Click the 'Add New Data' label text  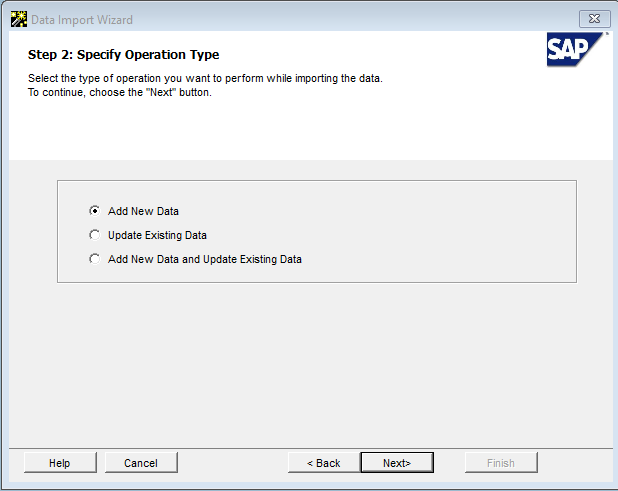point(143,211)
